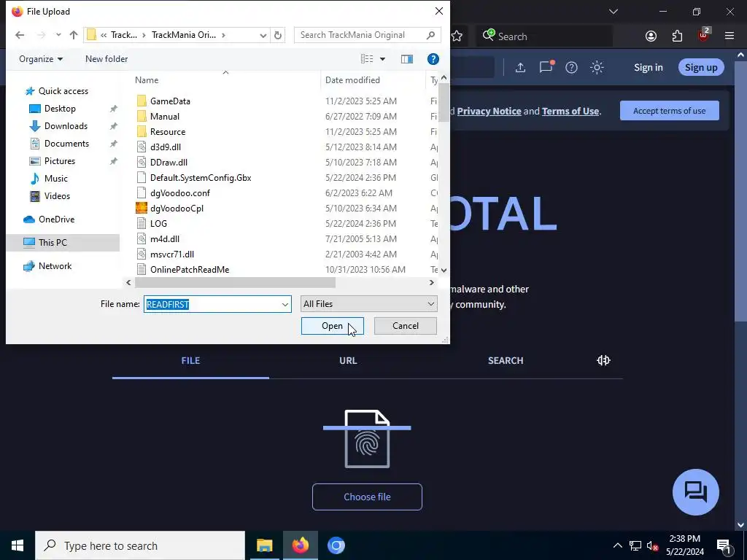747x560 pixels.
Task: Switch to the URL tab on VirusTotal
Action: (x=348, y=360)
